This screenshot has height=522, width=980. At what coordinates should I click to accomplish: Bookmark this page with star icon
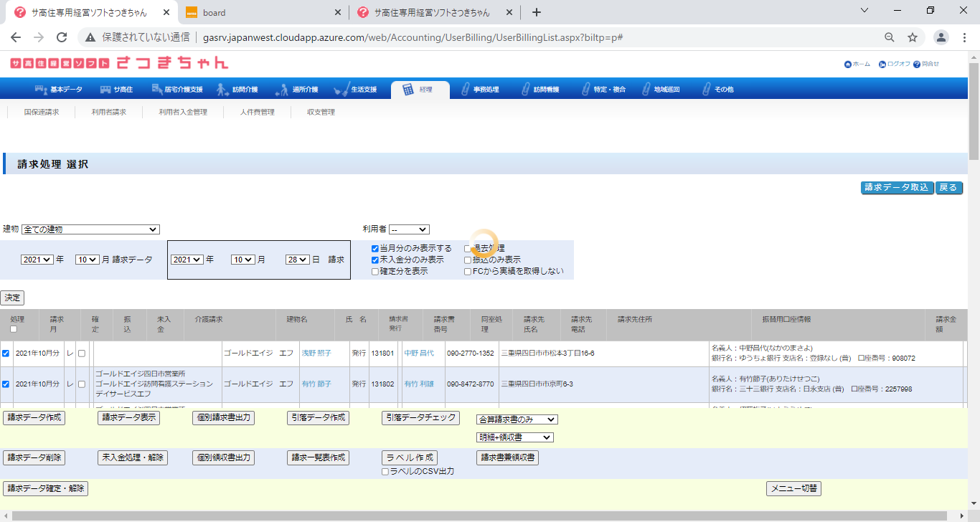click(913, 37)
